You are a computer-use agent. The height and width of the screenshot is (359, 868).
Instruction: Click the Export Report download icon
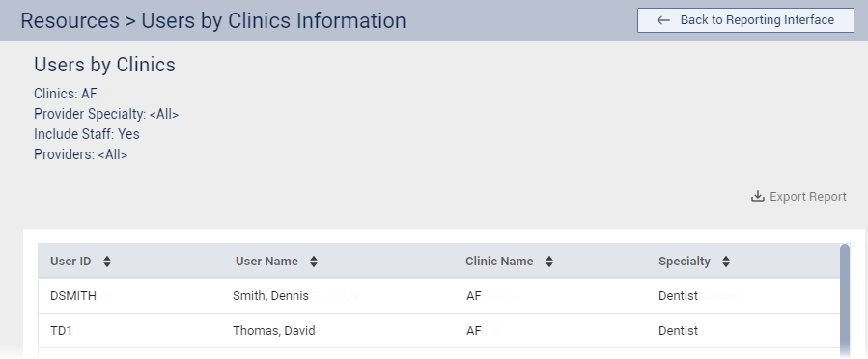[x=757, y=196]
